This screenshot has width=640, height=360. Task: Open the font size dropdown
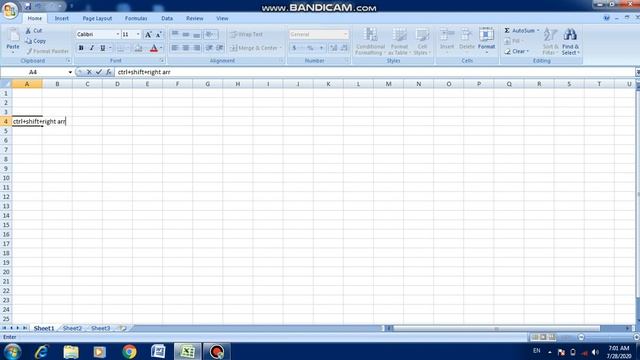click(138, 34)
